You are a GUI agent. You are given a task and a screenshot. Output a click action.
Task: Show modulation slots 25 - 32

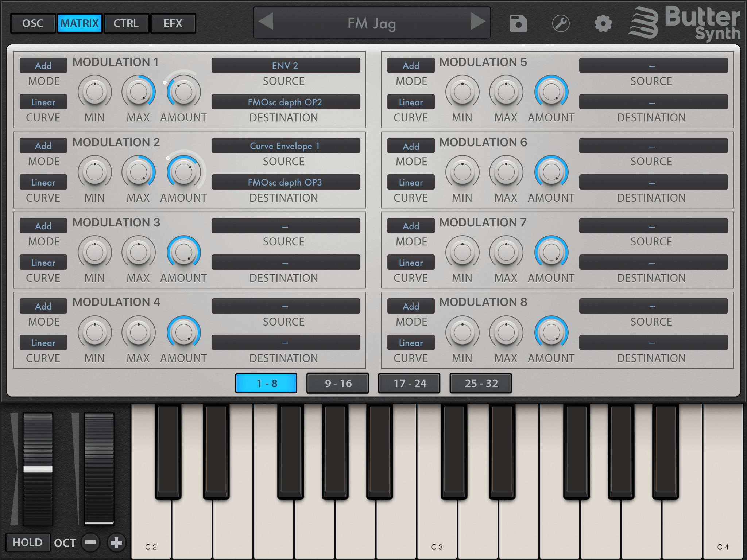click(x=481, y=383)
